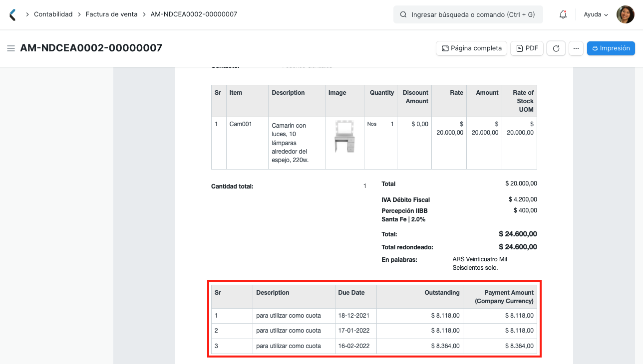Screen dimensions: 643x364
Task: Click the PDF button
Action: click(527, 48)
